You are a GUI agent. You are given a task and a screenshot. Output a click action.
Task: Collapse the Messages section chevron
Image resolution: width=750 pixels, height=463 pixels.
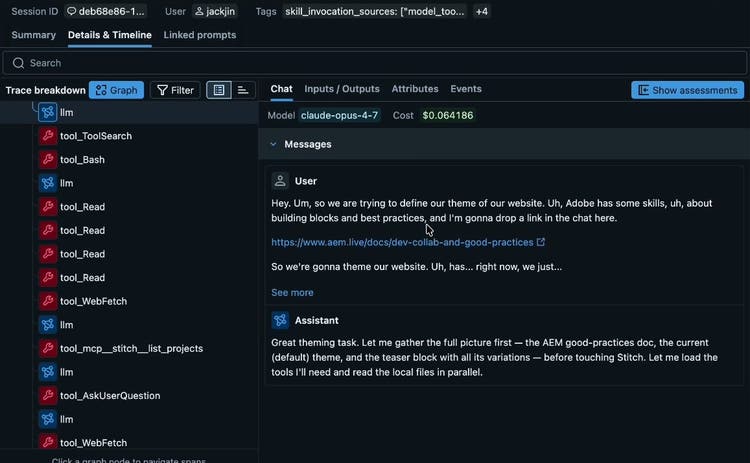click(x=273, y=144)
